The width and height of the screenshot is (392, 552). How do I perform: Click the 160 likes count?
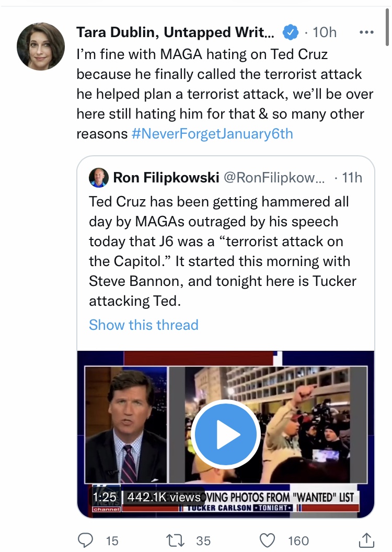(298, 540)
